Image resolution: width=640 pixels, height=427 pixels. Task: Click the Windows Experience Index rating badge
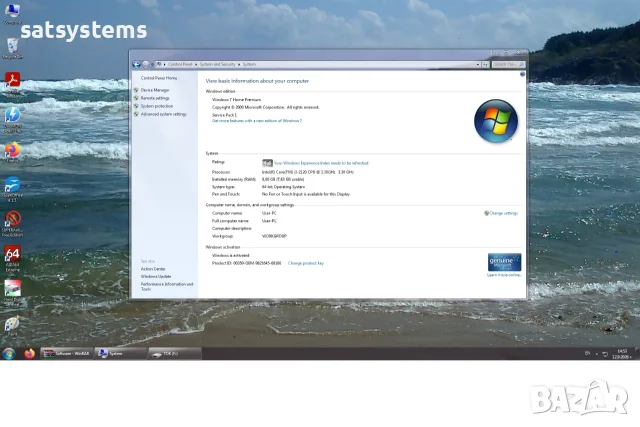coord(267,163)
